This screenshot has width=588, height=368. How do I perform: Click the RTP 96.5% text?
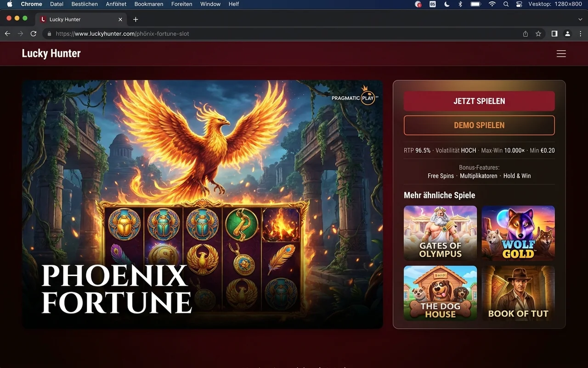tap(417, 150)
